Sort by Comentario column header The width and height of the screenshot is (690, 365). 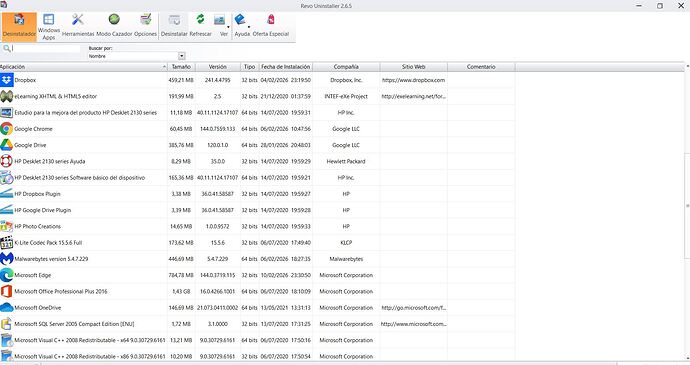coord(481,67)
